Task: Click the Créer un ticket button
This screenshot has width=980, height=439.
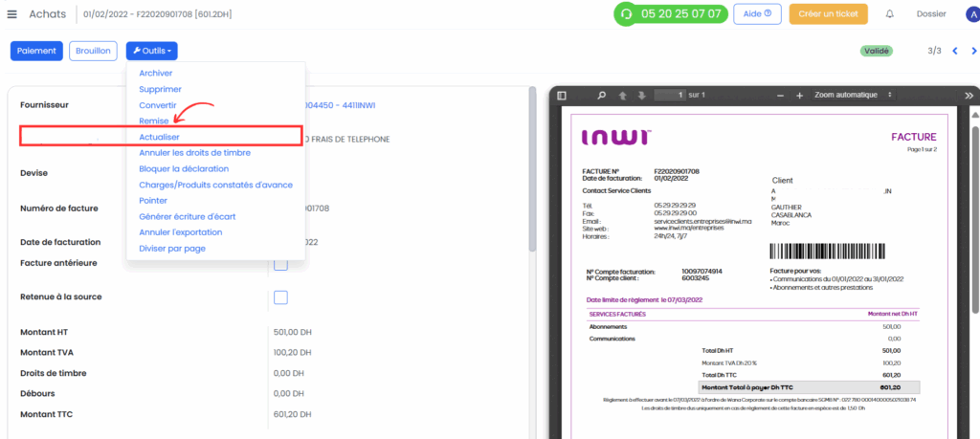Action: coord(828,13)
